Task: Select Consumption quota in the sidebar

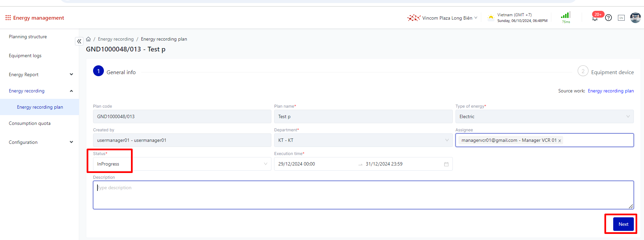Action: 30,123
